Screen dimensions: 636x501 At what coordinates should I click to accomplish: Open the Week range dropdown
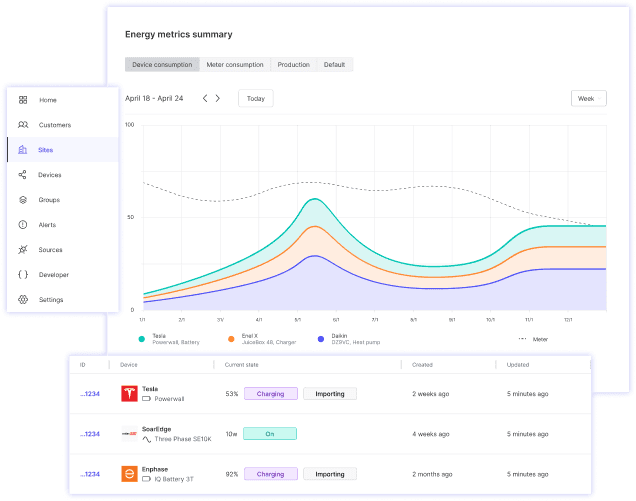tap(586, 99)
